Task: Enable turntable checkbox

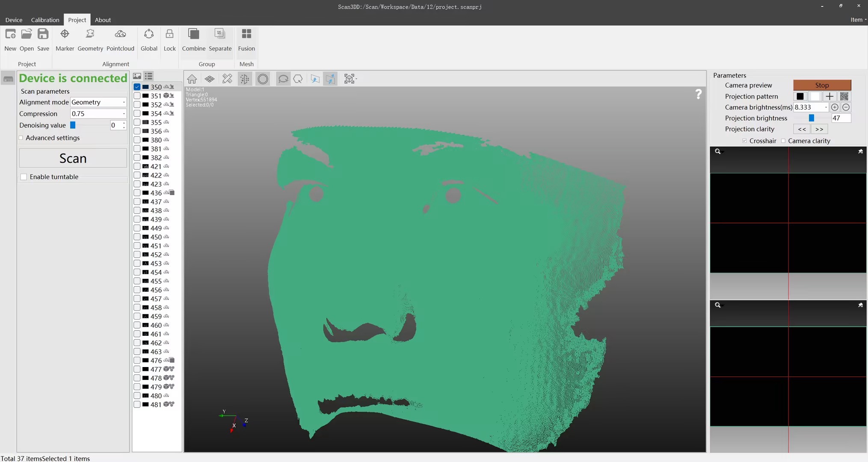Action: click(24, 177)
